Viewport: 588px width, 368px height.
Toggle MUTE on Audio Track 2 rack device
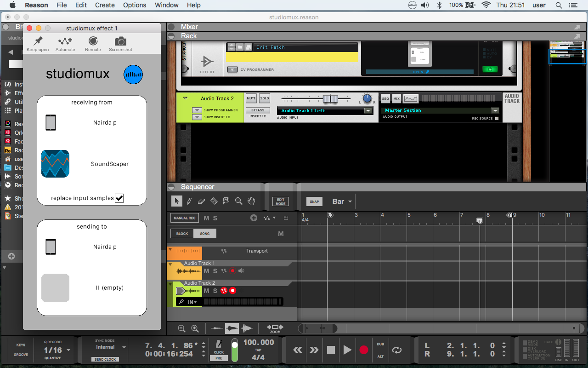click(x=251, y=98)
